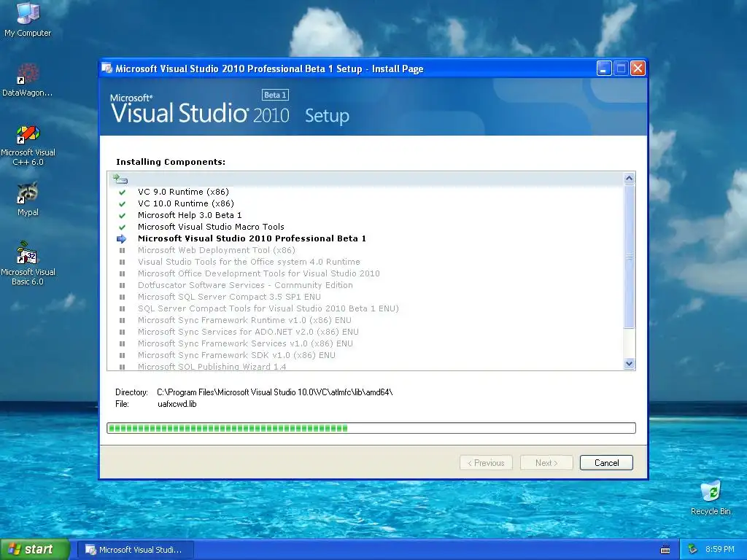
Task: Click the taskbar clock showing 8:59 PM
Action: tap(719, 549)
